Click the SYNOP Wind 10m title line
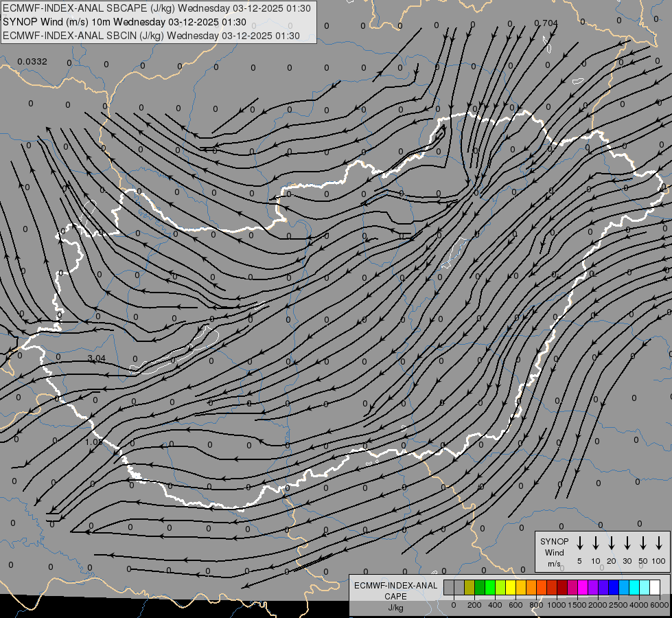 click(124, 22)
